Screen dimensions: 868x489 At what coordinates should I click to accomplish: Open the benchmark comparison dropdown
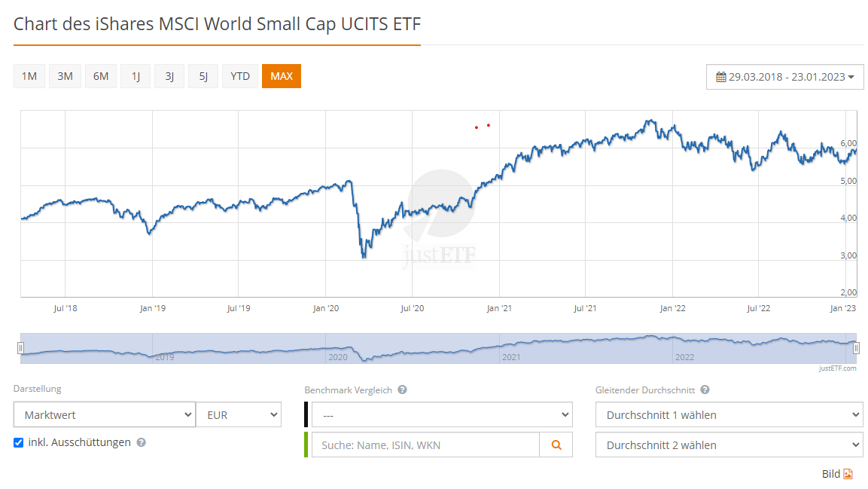coord(442,414)
